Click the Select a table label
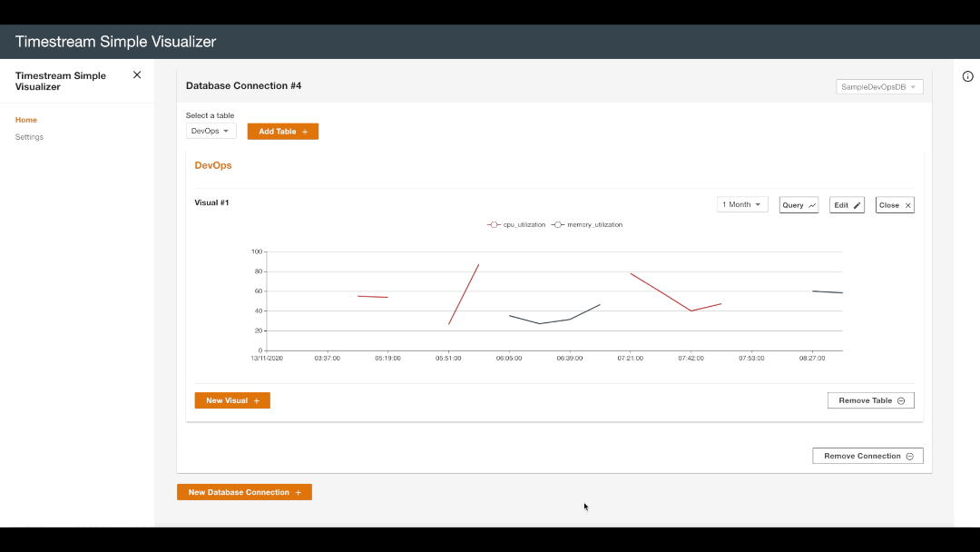Viewport: 980px width, 552px height. click(210, 115)
